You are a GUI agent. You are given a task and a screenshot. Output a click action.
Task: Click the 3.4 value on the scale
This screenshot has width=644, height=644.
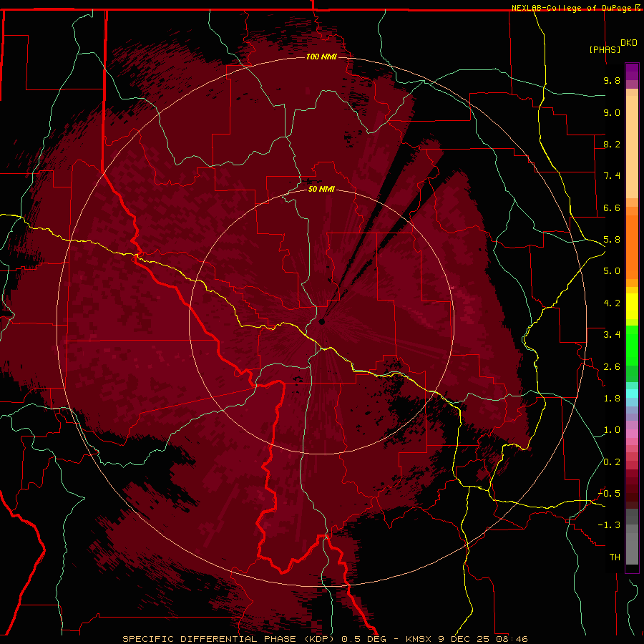pyautogui.click(x=612, y=335)
